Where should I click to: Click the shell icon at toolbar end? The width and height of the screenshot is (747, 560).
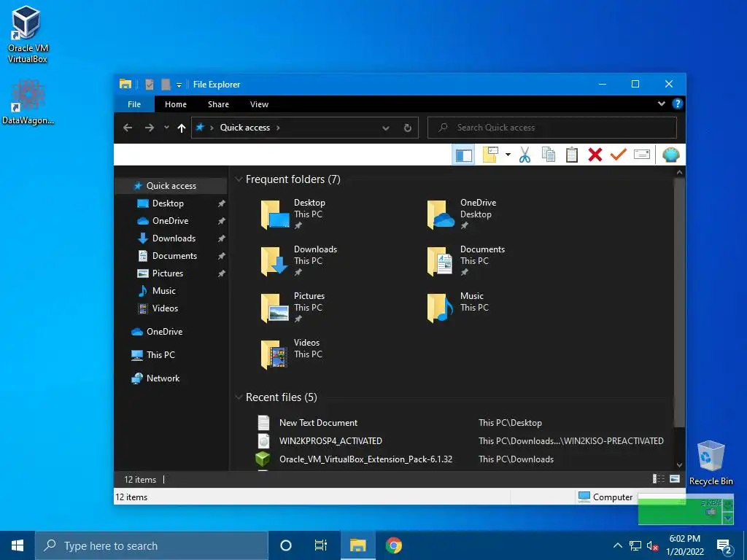pos(671,155)
